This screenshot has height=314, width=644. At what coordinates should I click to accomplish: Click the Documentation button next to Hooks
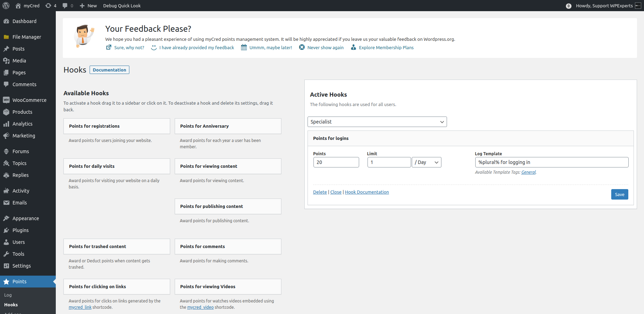(109, 70)
